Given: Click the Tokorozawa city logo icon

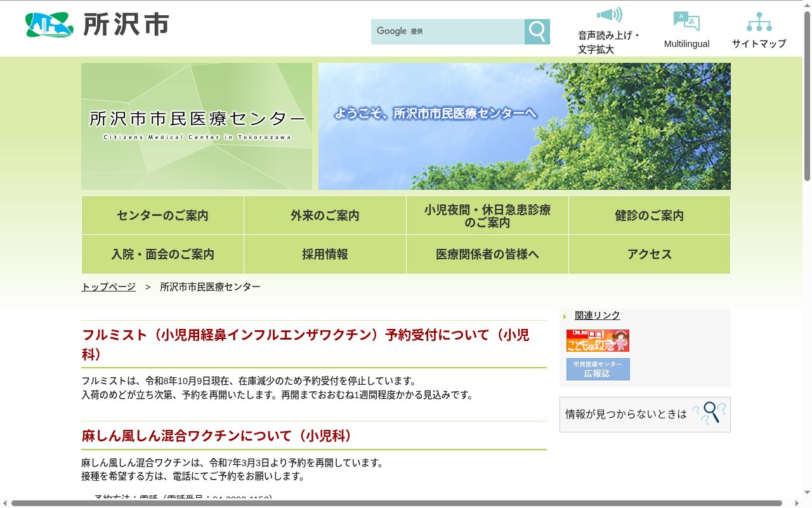Looking at the screenshot, I should coord(49,25).
